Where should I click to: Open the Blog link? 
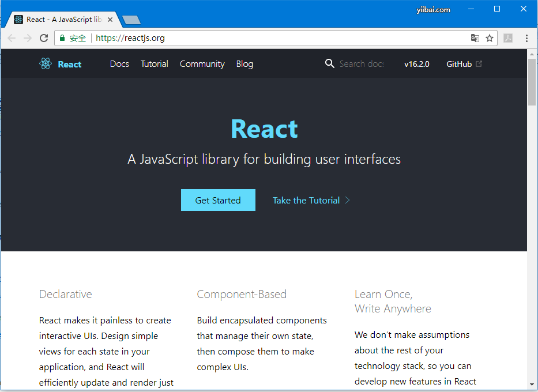[x=244, y=63]
